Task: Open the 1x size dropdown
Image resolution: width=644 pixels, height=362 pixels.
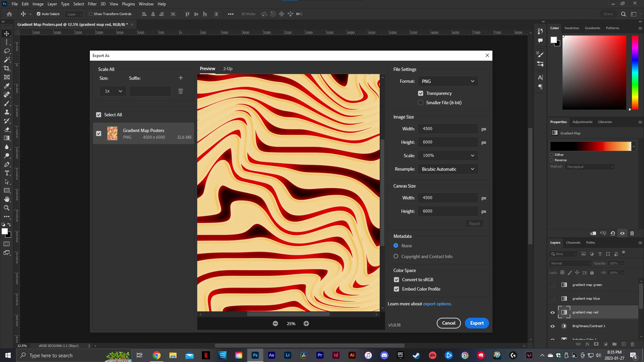Action: 113,91
